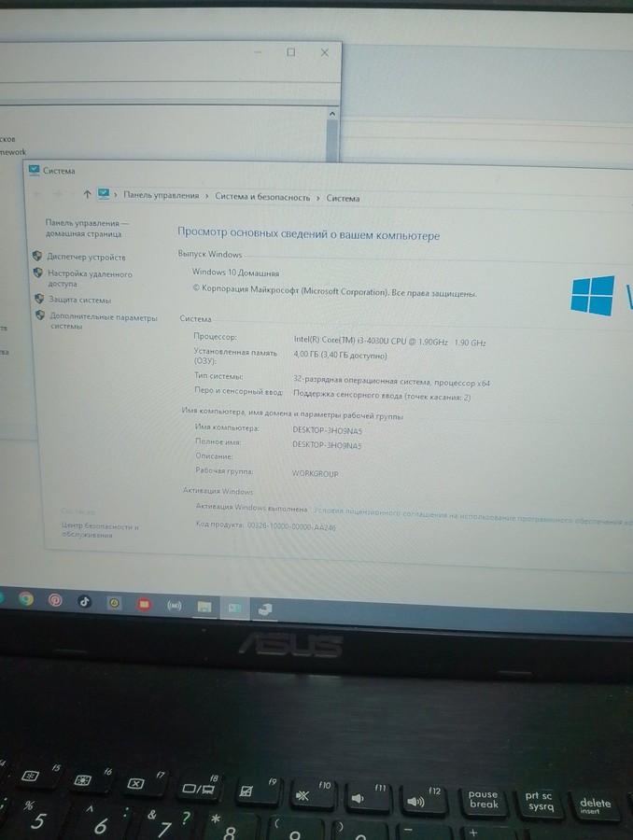Click the Windows 10 logo
Image resolution: width=633 pixels, height=840 pixels.
click(x=592, y=295)
